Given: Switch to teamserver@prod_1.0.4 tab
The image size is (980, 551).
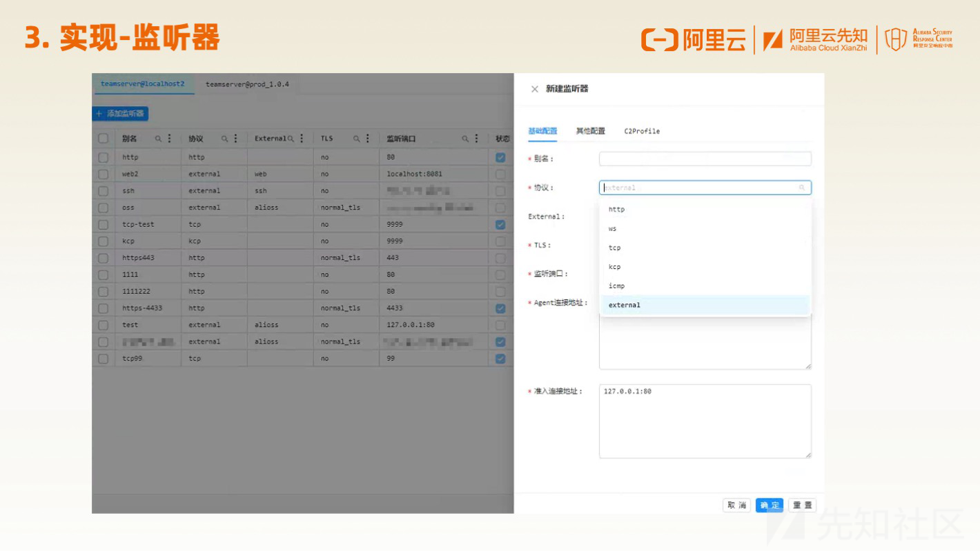Looking at the screenshot, I should [x=247, y=84].
